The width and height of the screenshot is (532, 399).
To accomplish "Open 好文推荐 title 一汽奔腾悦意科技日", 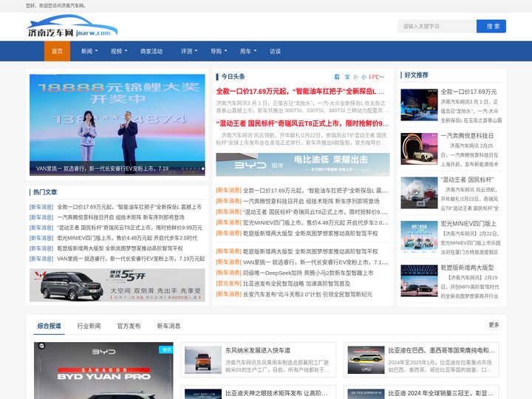I will 467,136.
